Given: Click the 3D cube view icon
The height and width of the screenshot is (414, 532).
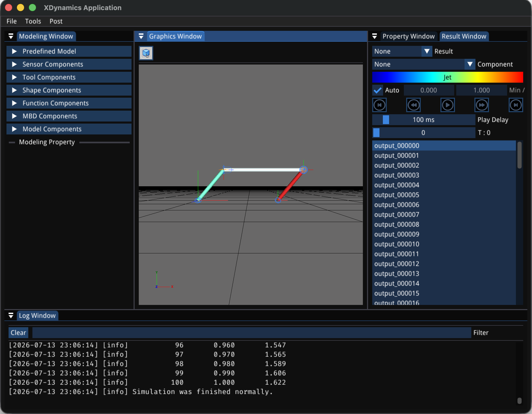Looking at the screenshot, I should [146, 53].
